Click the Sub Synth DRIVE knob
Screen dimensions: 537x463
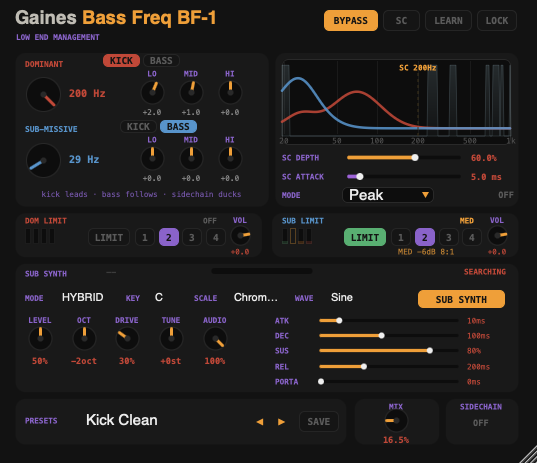coord(127,338)
